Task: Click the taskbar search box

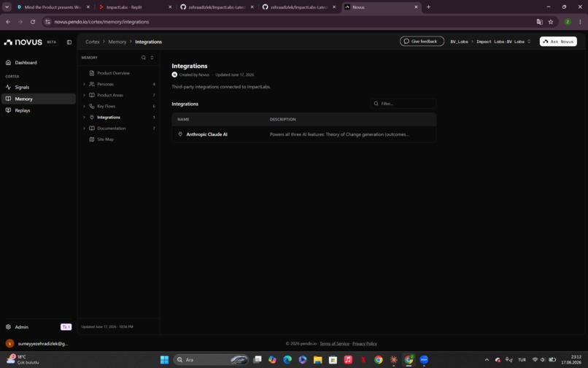Action: tap(211, 360)
